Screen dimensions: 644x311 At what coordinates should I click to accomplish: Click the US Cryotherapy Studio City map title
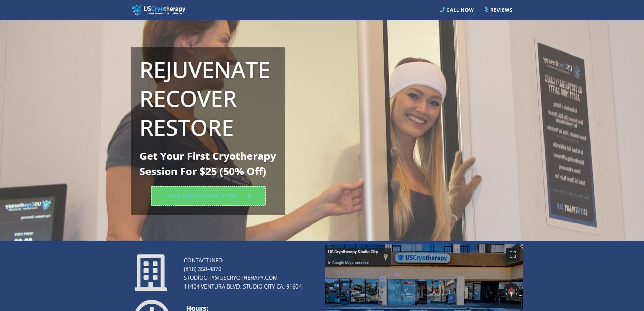point(353,252)
